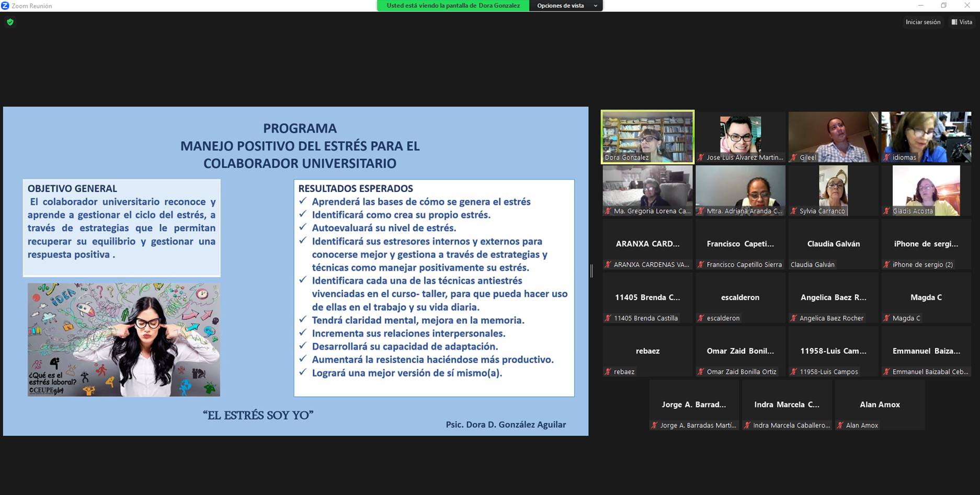Viewport: 980px width, 495px height.
Task: Select the Claudia Galván participant tile
Action: coord(833,244)
